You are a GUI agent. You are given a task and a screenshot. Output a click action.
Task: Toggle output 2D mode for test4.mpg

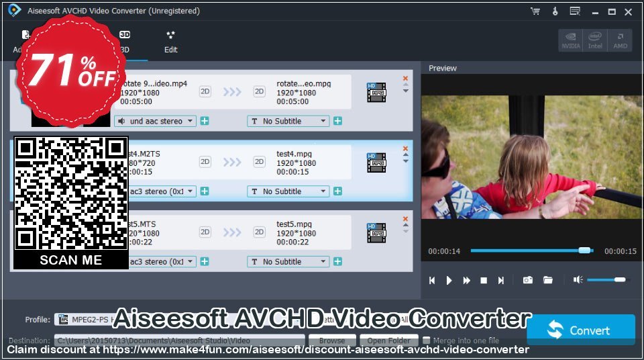pos(259,162)
